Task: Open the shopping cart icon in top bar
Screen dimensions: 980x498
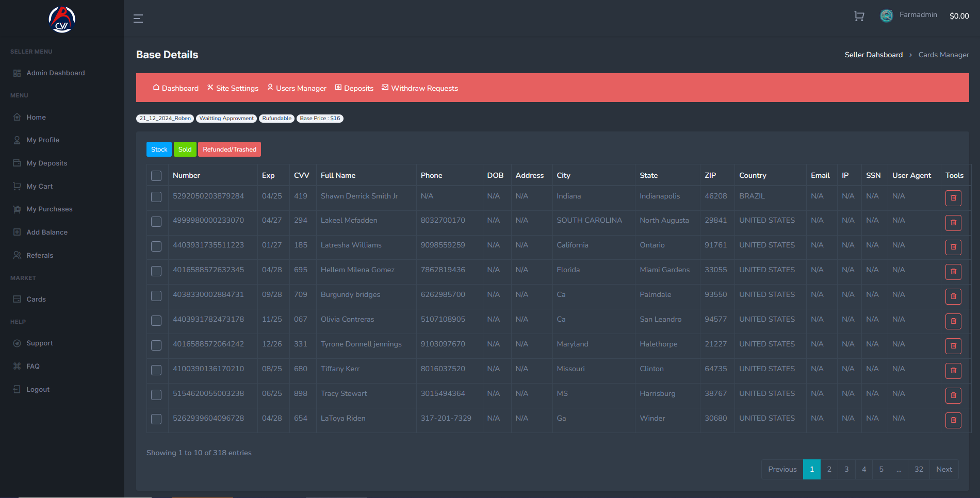Action: click(x=859, y=16)
